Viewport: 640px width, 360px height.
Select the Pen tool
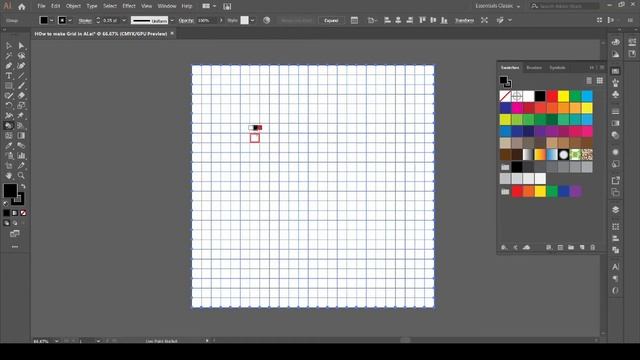[9, 66]
